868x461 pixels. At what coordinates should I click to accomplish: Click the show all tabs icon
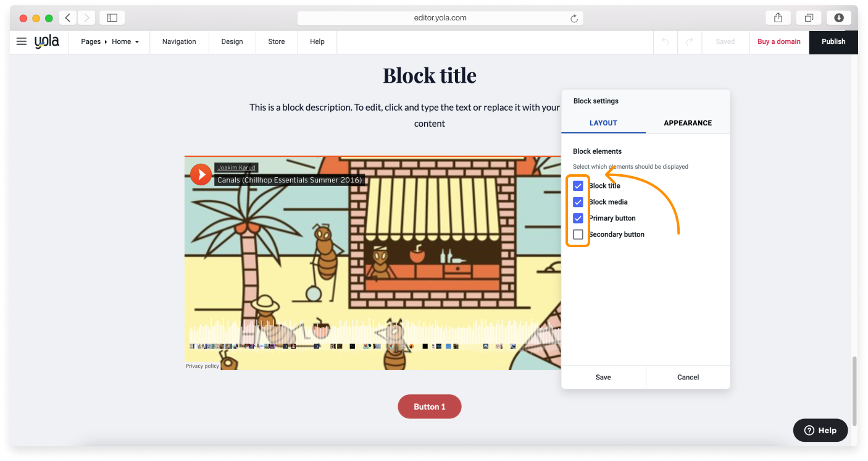809,17
